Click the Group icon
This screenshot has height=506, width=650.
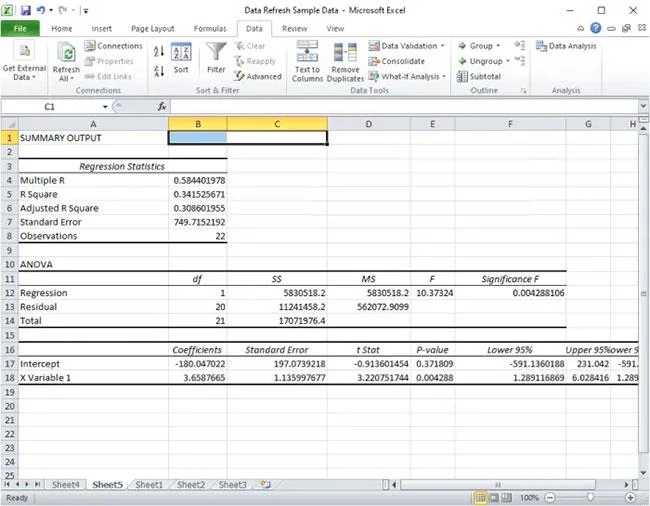pyautogui.click(x=462, y=46)
